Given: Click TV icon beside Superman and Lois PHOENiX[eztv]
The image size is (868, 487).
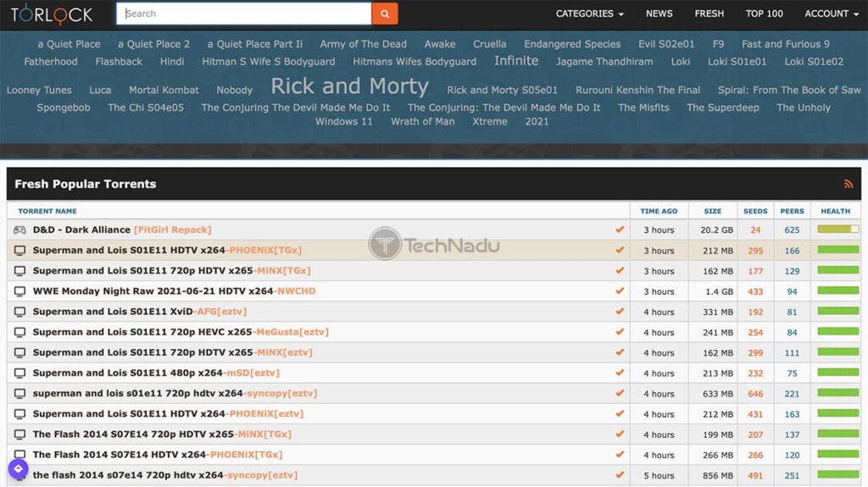Looking at the screenshot, I should click(x=20, y=414).
